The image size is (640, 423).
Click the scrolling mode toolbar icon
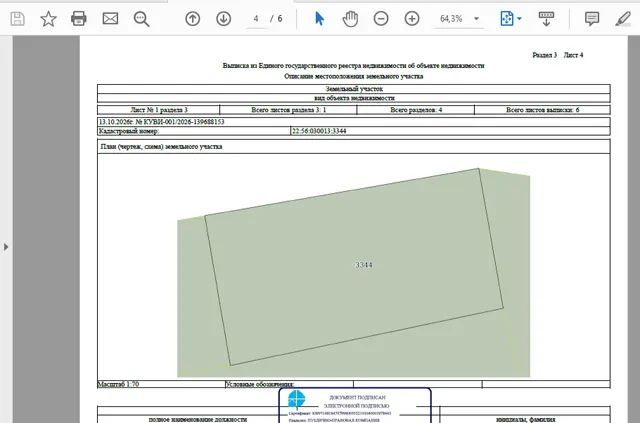coord(546,19)
